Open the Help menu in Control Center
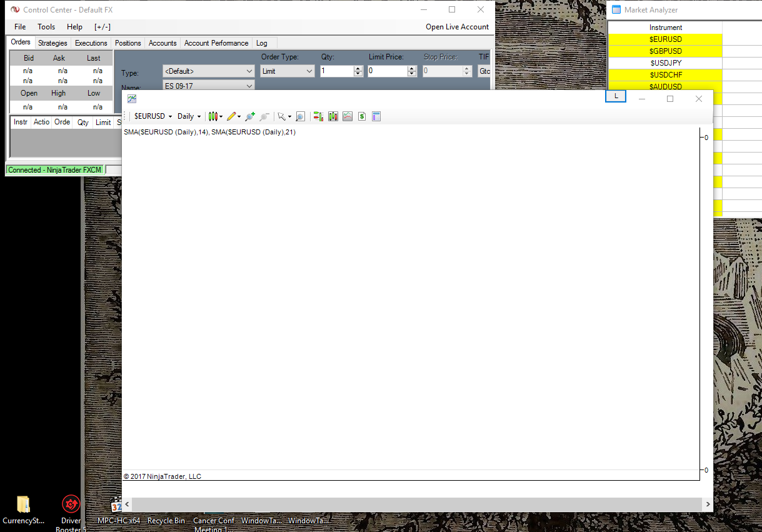 pyautogui.click(x=74, y=27)
